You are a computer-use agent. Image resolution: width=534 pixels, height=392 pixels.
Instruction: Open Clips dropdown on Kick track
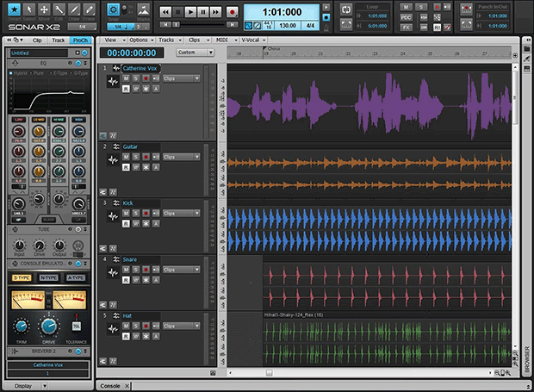click(x=181, y=213)
